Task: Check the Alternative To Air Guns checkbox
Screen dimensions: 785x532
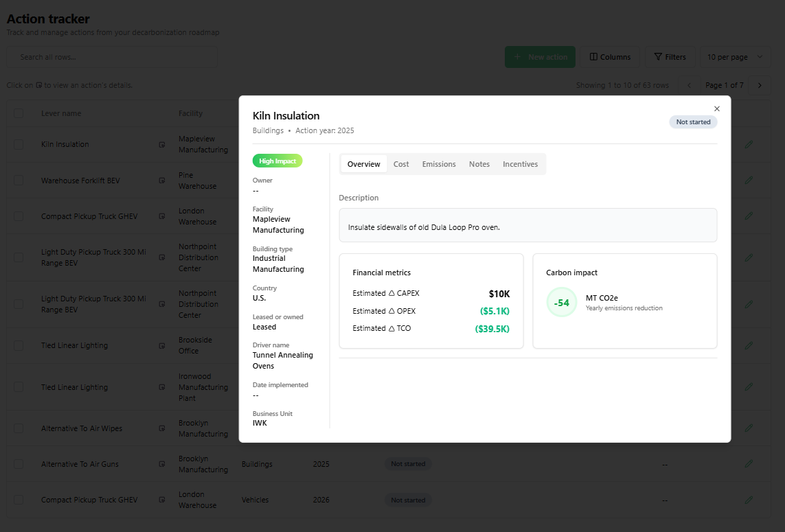Action: coord(19,465)
